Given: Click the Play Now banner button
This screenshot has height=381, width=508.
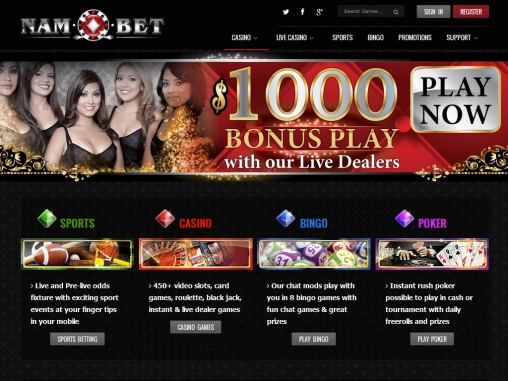Looking at the screenshot, I should 455,100.
